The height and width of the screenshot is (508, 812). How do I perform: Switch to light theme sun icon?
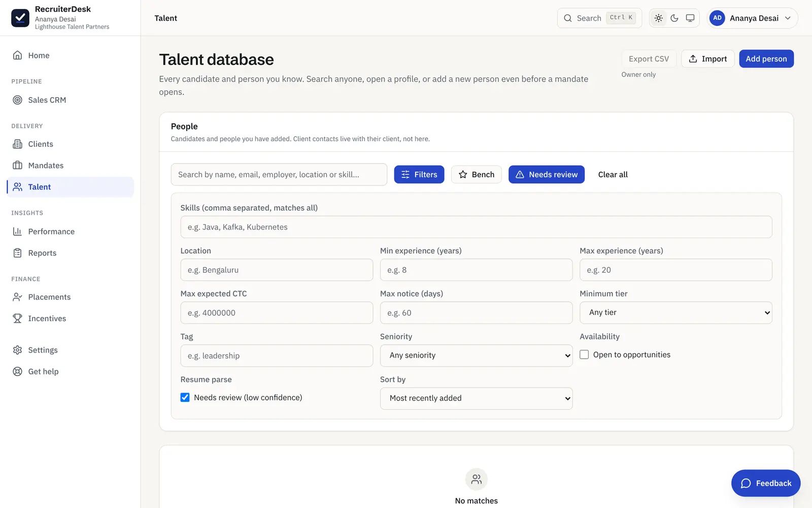pos(659,18)
